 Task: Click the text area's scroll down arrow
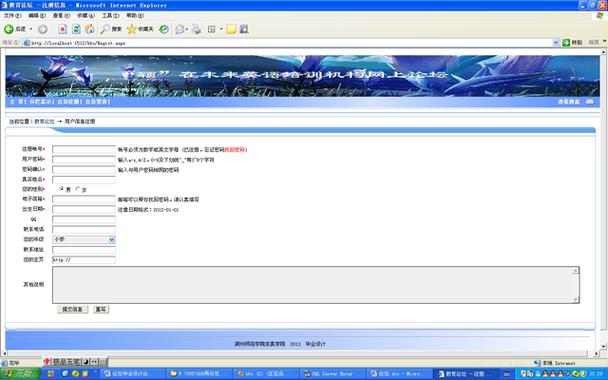576,299
